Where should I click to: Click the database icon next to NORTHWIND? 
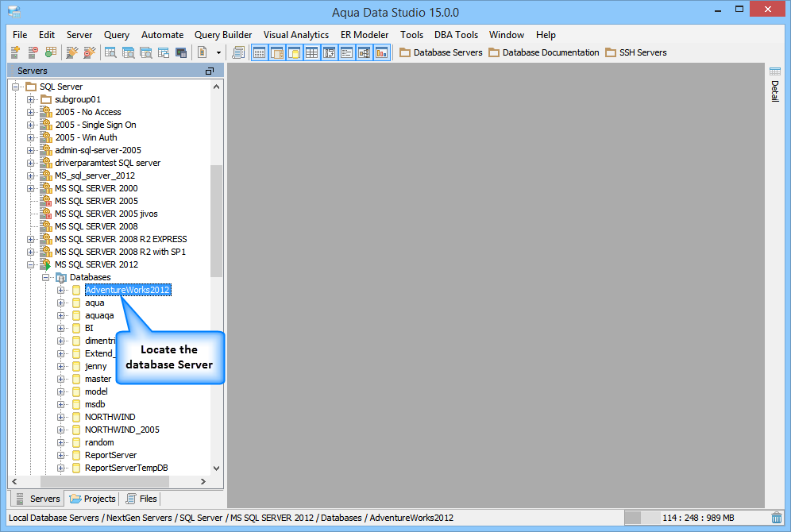point(76,417)
